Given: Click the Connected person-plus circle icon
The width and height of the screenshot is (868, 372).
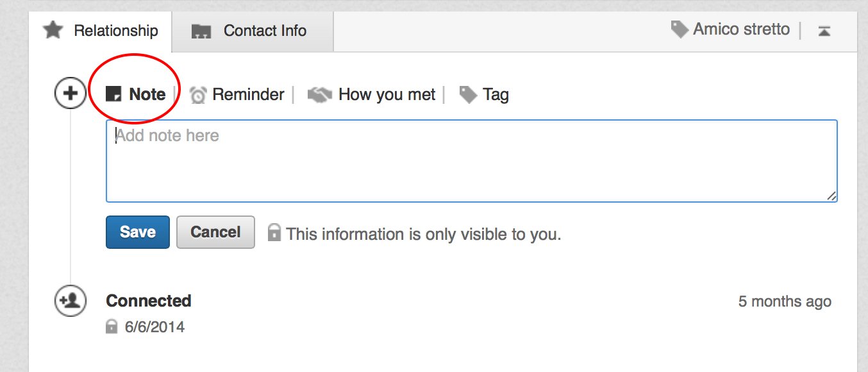Looking at the screenshot, I should (70, 301).
